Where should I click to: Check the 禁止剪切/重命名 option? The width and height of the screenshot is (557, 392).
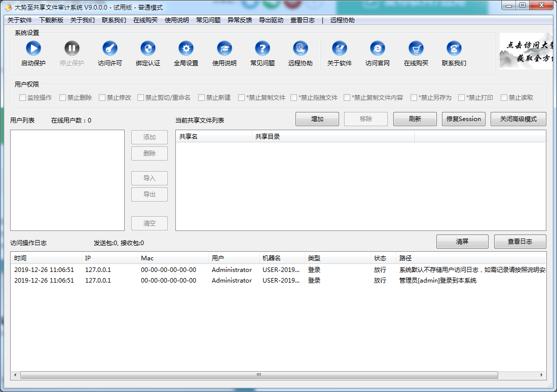(141, 98)
